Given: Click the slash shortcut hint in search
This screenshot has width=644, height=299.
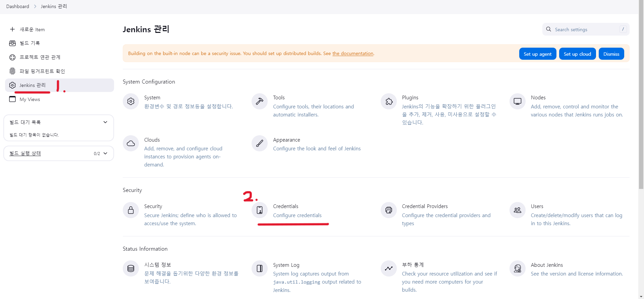Looking at the screenshot, I should 623,29.
